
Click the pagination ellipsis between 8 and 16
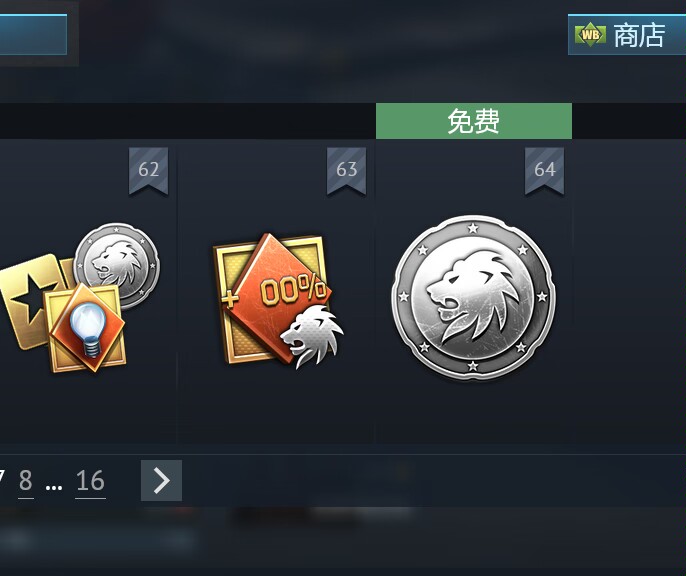pyautogui.click(x=54, y=486)
